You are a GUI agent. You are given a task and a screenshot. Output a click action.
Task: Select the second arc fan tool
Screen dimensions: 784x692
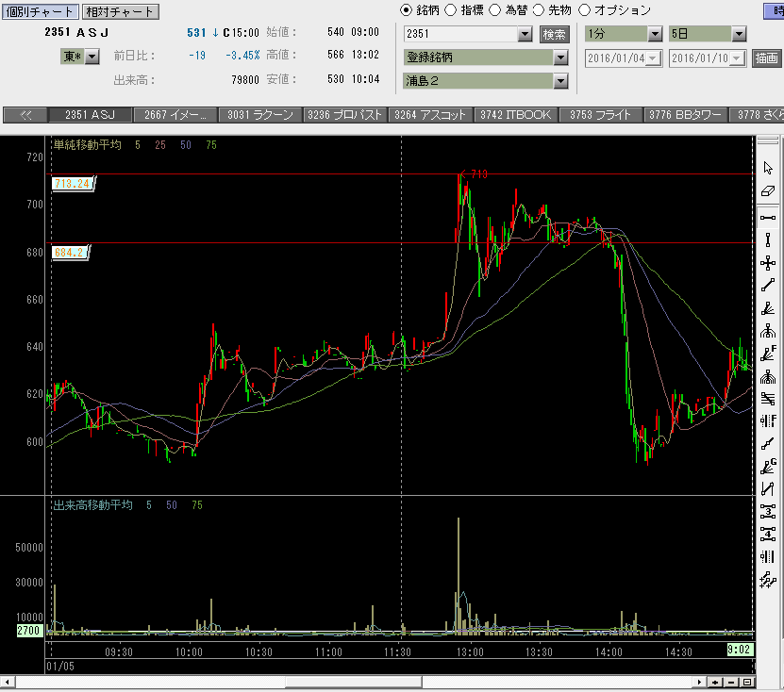pyautogui.click(x=768, y=377)
